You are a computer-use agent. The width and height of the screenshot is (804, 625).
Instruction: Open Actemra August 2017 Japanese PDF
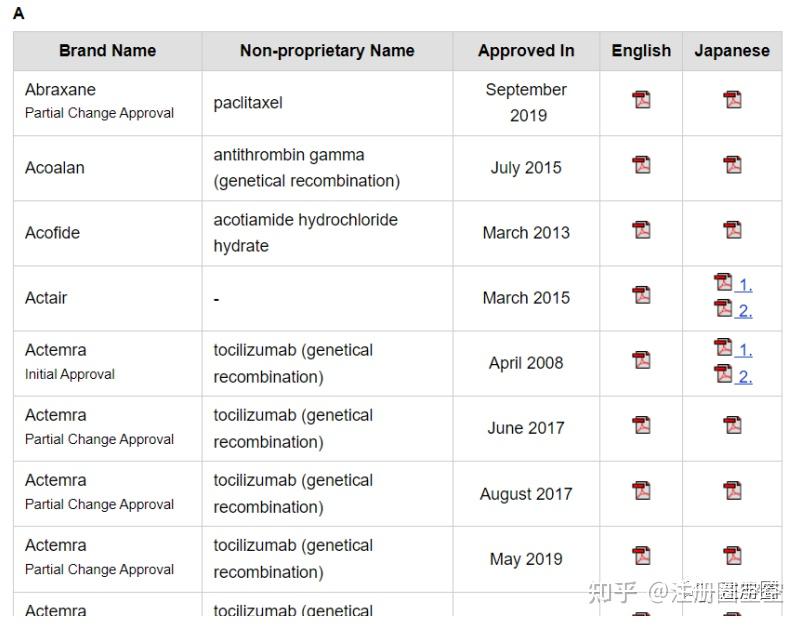733,490
